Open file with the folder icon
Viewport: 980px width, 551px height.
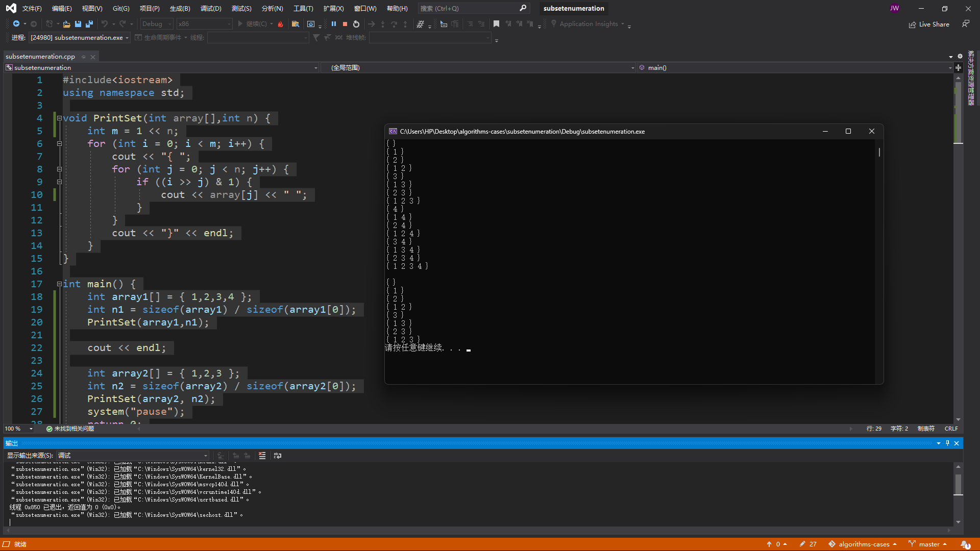pyautogui.click(x=66, y=24)
